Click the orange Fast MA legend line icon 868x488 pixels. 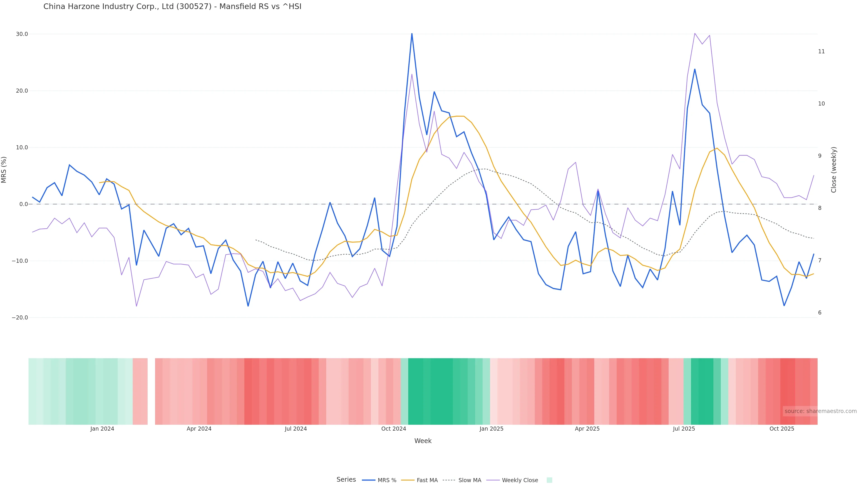pyautogui.click(x=408, y=480)
